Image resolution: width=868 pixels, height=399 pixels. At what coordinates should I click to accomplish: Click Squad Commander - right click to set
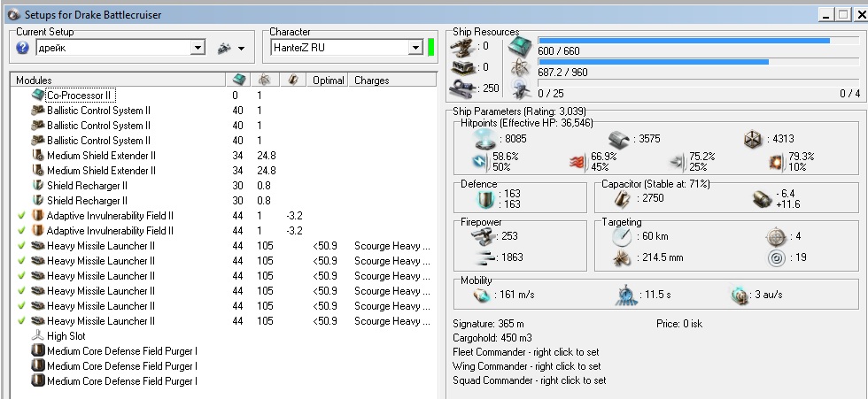(530, 380)
